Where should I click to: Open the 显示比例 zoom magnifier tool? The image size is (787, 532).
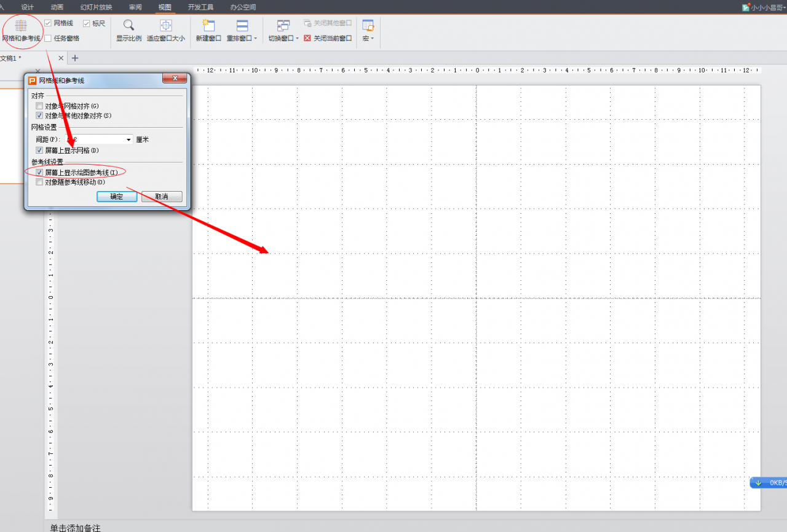pyautogui.click(x=129, y=25)
